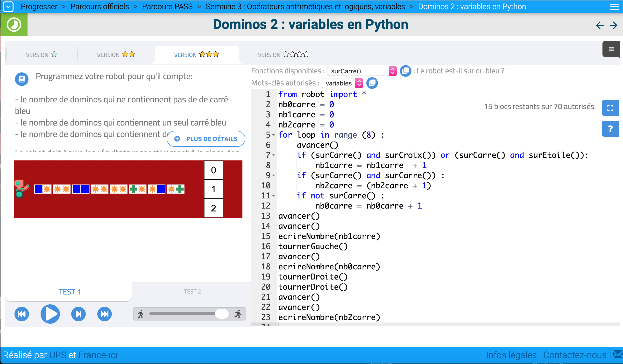Open the surCarre() functions dropdown
This screenshot has height=364, width=623.
pos(362,71)
